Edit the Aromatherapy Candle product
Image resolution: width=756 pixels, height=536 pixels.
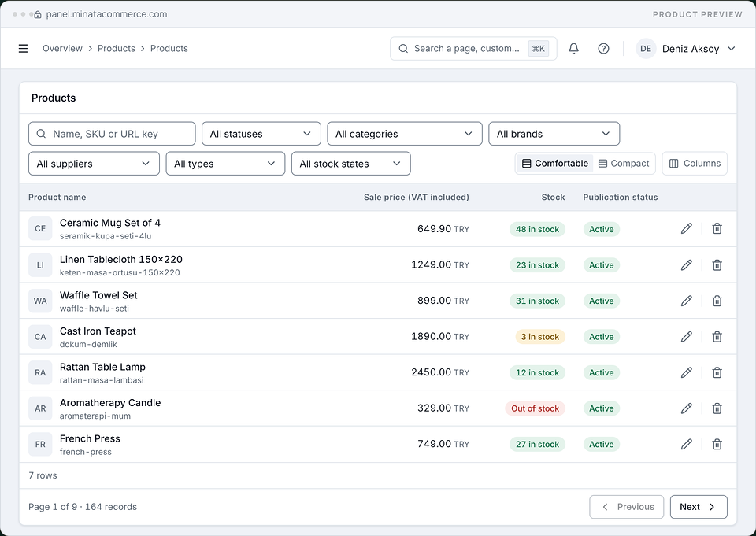pos(687,408)
